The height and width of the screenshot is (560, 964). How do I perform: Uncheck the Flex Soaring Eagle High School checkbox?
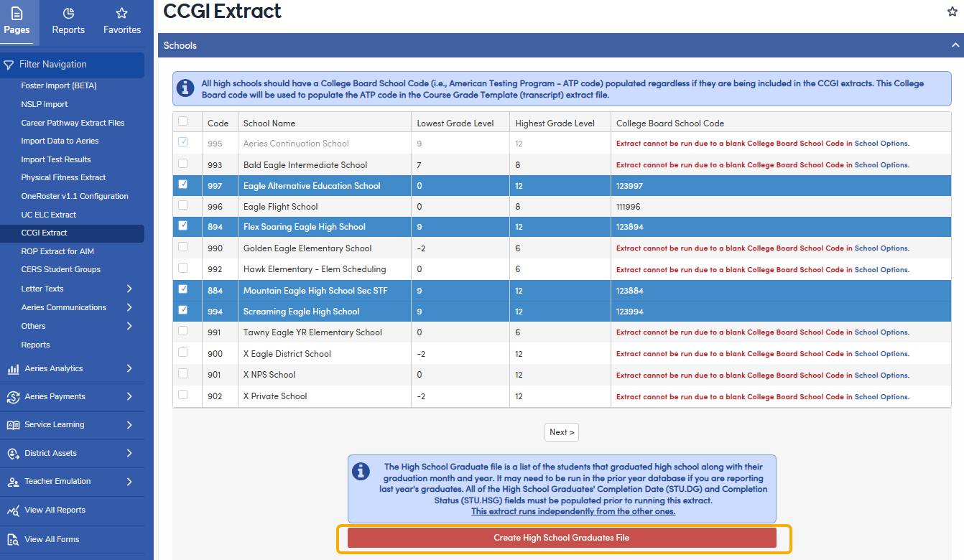tap(182, 225)
